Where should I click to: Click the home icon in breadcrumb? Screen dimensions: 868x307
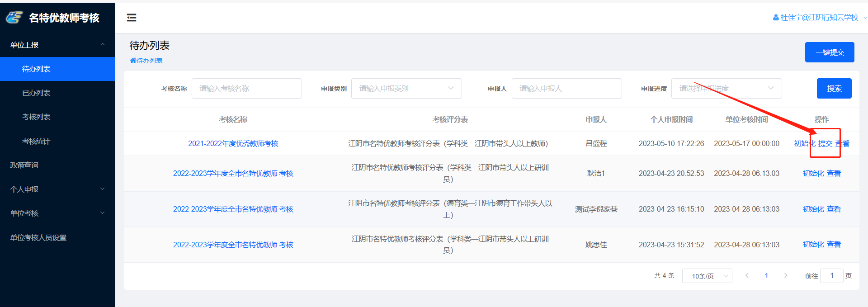tap(133, 61)
